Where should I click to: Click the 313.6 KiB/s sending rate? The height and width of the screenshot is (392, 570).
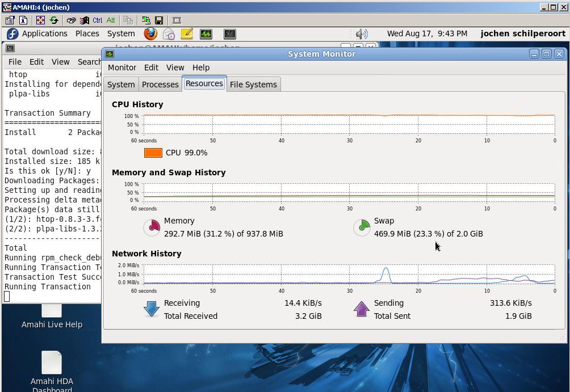click(x=511, y=303)
